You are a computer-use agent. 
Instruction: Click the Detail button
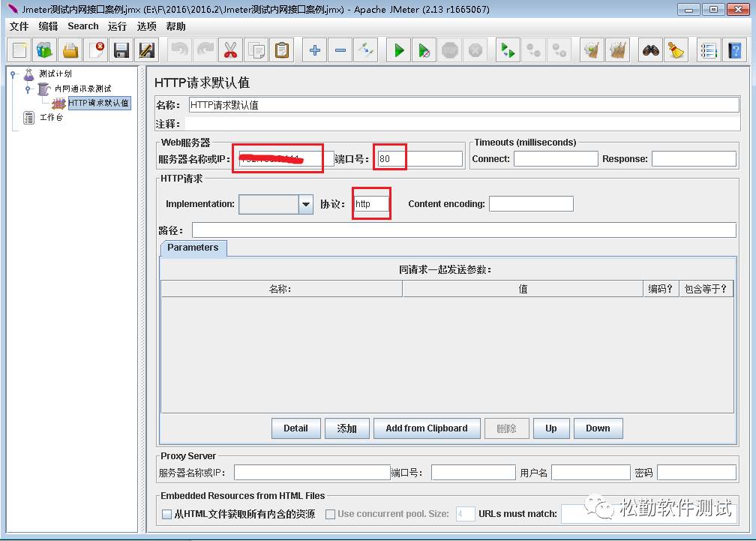tap(296, 428)
